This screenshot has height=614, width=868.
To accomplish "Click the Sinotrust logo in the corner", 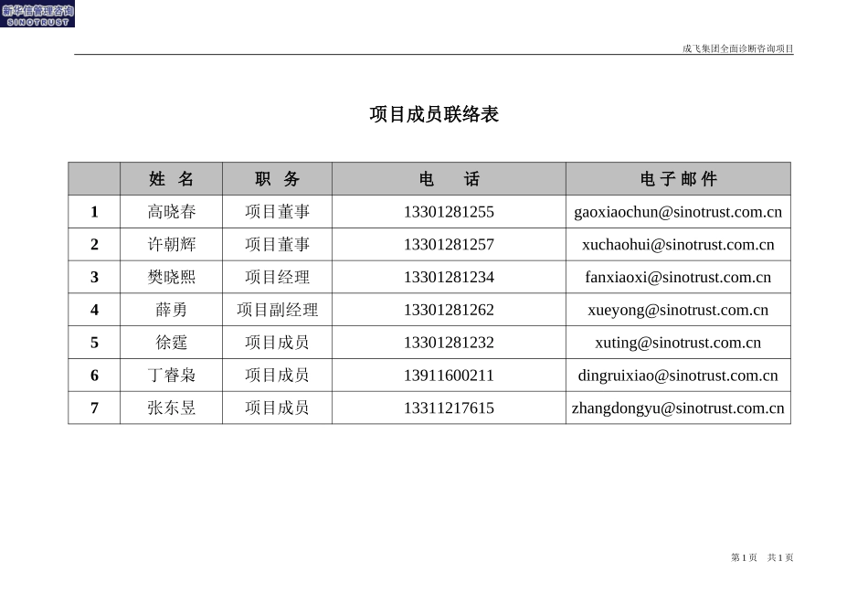I will tap(37, 14).
